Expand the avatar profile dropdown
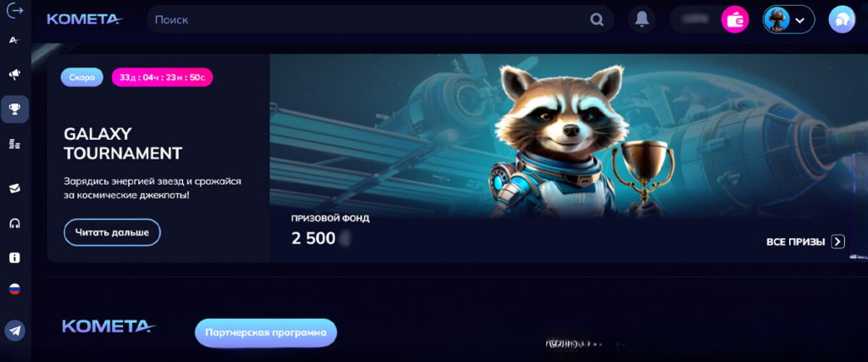Viewport: 868px width, 362px height. [788, 20]
